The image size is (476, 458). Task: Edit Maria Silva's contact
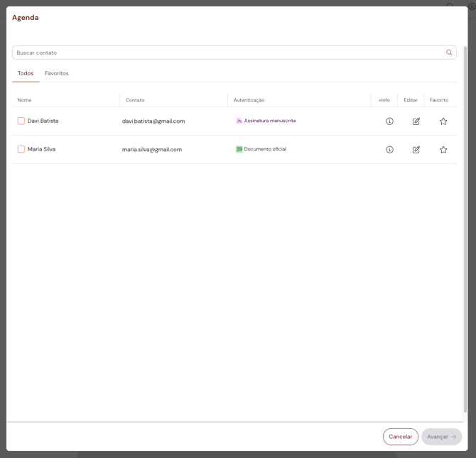pos(416,150)
